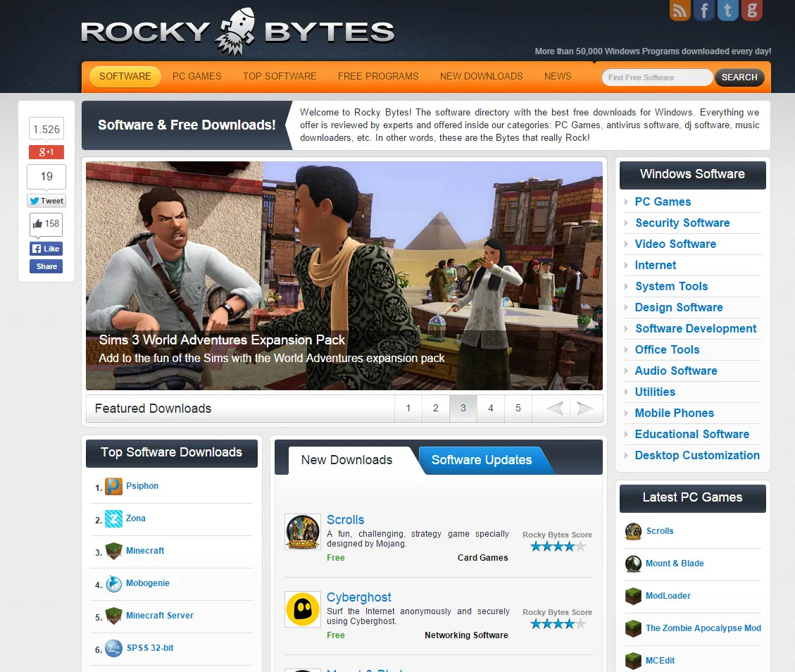Click the Scrolls icon under Latest PC Games

[632, 531]
